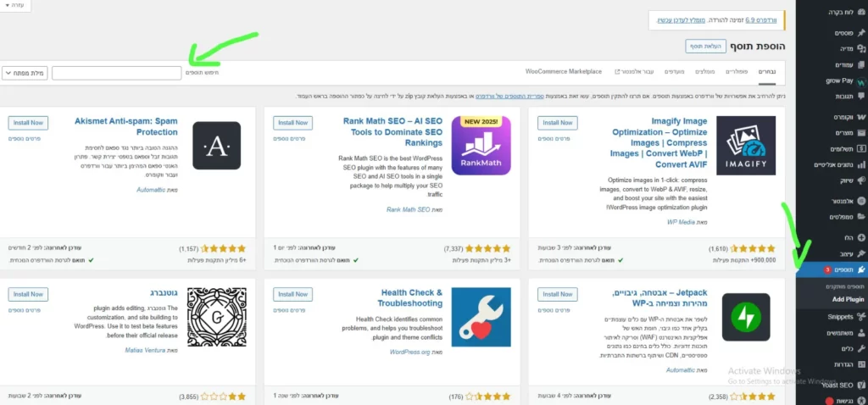868x405 pixels.
Task: Install the Imagify Image Optimization plugin
Action: tap(558, 122)
